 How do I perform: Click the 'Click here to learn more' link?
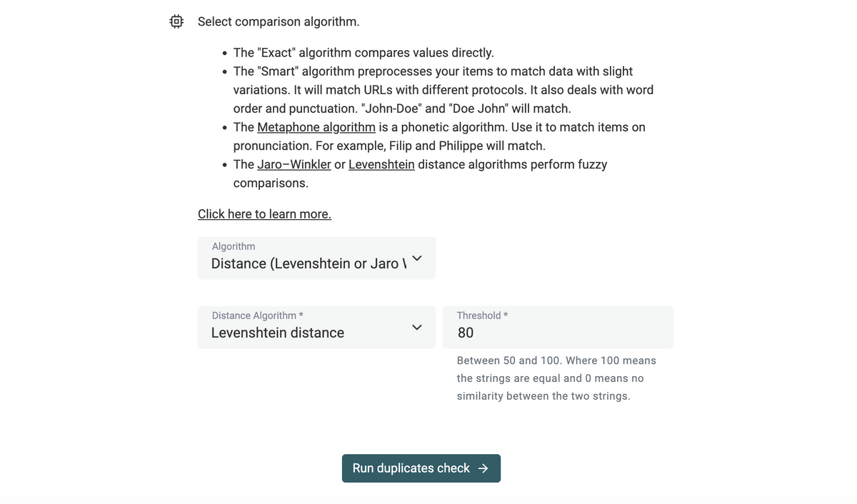coord(264,214)
